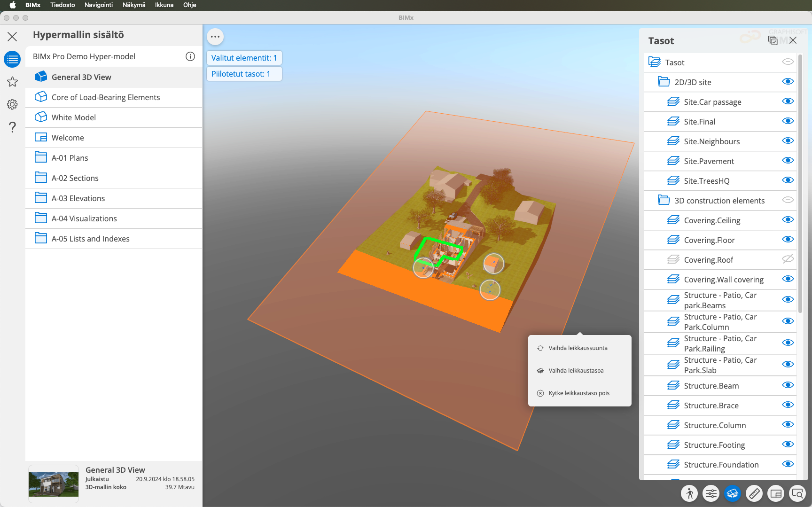Select Covering.Wall covering layer row
This screenshot has width=812, height=507.
[720, 280]
